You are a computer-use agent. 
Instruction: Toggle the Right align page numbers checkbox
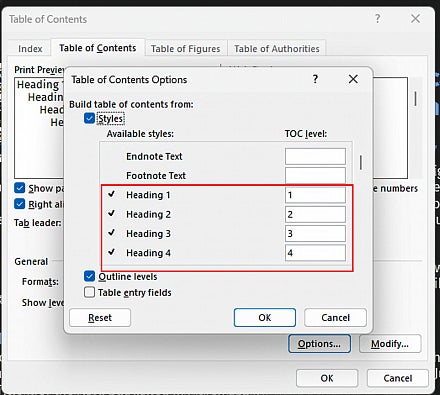pyautogui.click(x=20, y=204)
